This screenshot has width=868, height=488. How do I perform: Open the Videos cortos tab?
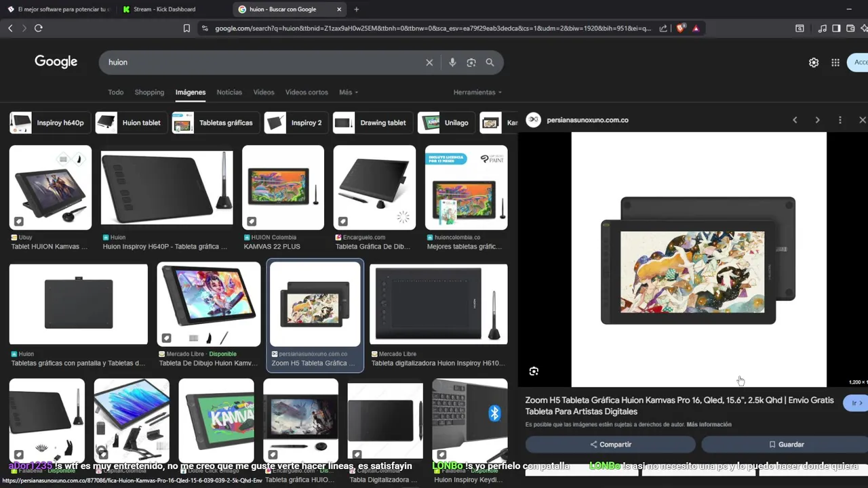click(x=307, y=92)
